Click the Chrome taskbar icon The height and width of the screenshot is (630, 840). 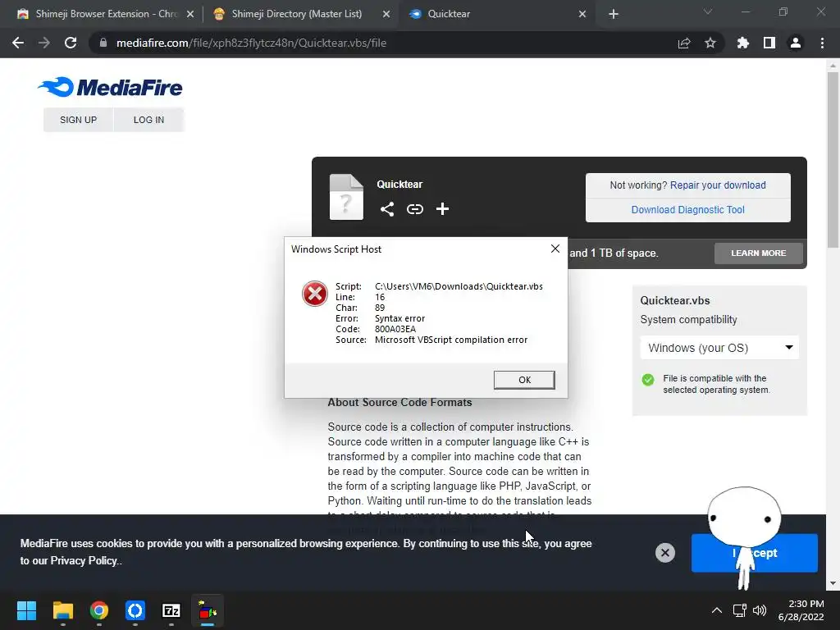[99, 610]
